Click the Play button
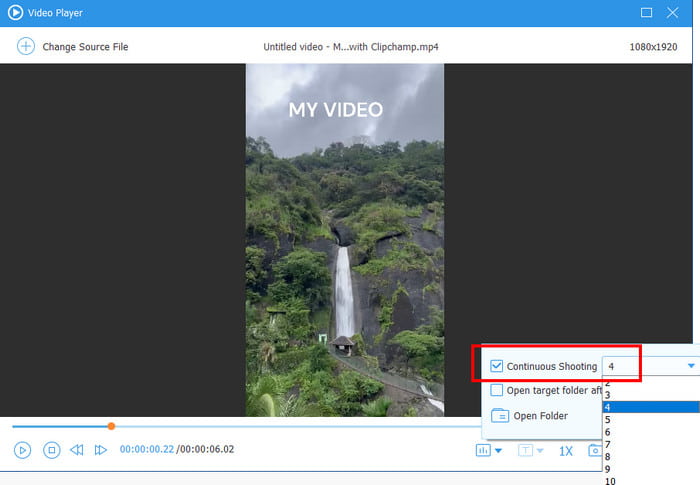The height and width of the screenshot is (485, 700). pos(22,450)
